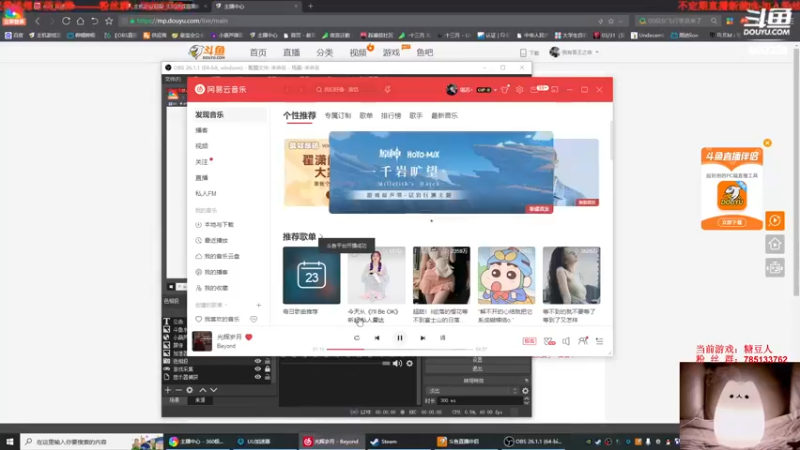800x450 pixels.
Task: Open the listen-to-identify microphone icon in NetEase header
Action: pos(388,89)
